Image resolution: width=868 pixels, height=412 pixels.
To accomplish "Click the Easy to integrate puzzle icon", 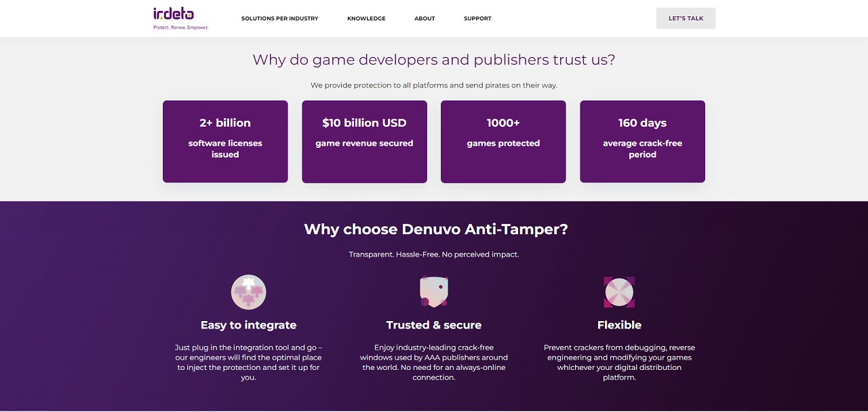I will (x=248, y=293).
